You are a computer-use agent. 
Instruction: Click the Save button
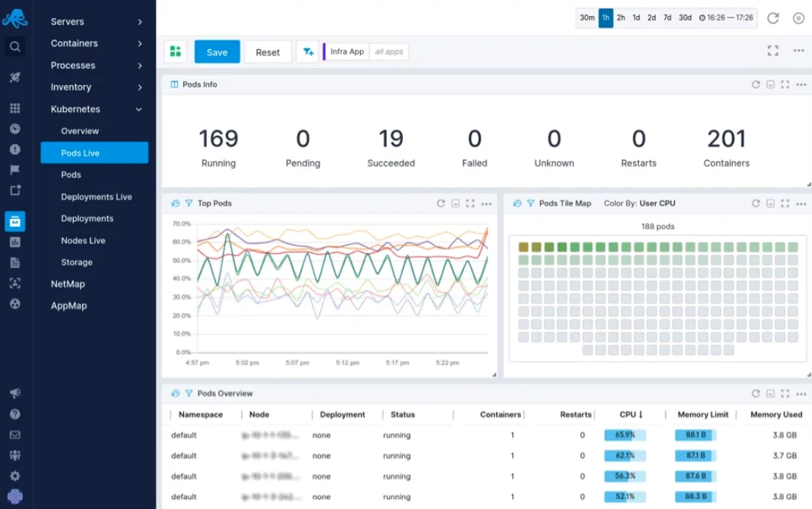point(217,51)
